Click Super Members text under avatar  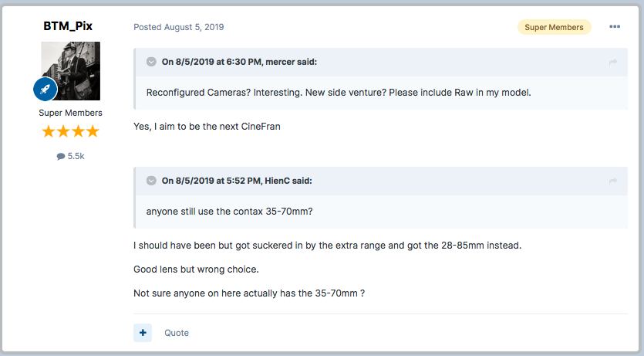70,113
